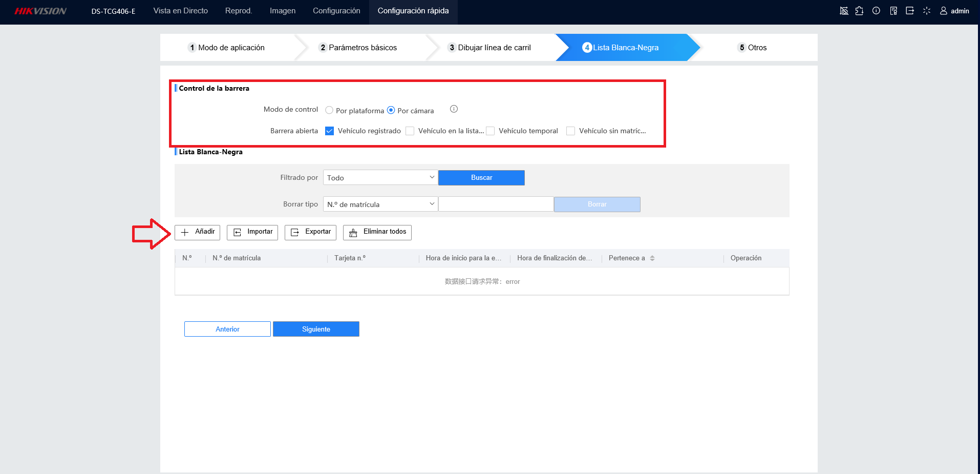Image resolution: width=980 pixels, height=474 pixels.
Task: Expand the Filtrado por dropdown
Action: pos(380,178)
